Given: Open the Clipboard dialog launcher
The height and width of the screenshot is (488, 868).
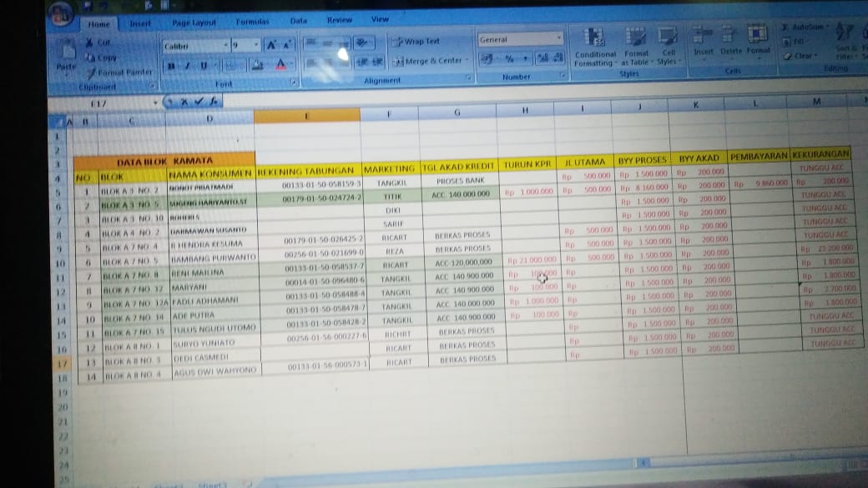Looking at the screenshot, I should (x=152, y=86).
